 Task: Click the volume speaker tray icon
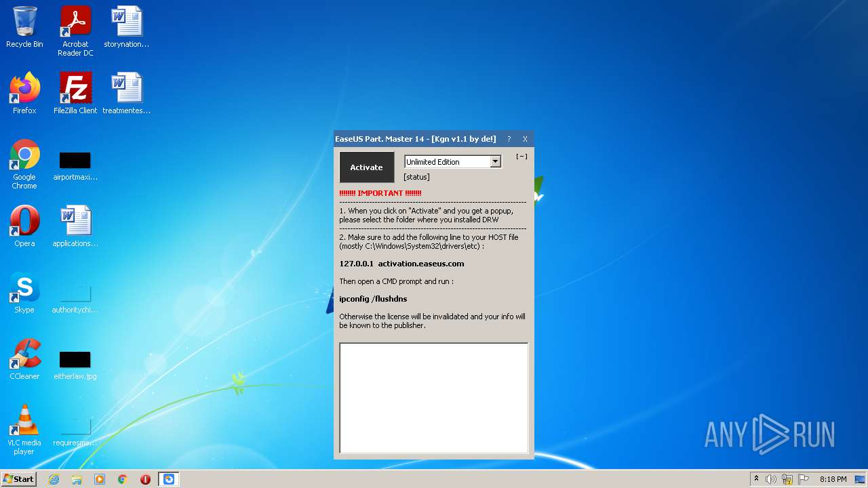(771, 479)
